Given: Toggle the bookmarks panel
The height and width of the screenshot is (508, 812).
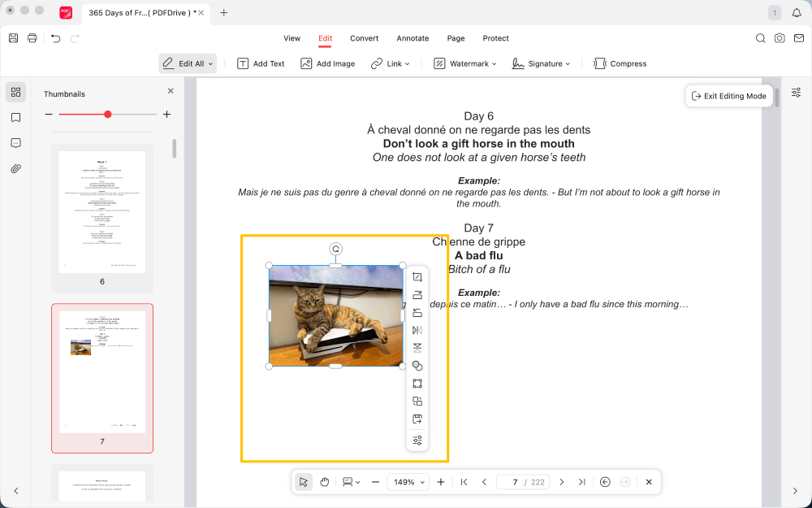Looking at the screenshot, I should (x=15, y=118).
